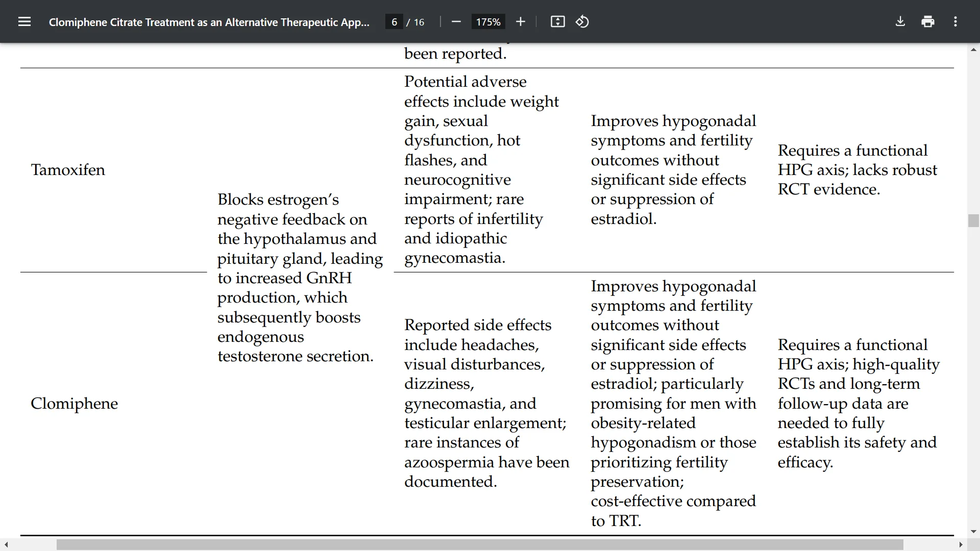Zoom out with the minus icon
The image size is (980, 551).
(456, 21)
